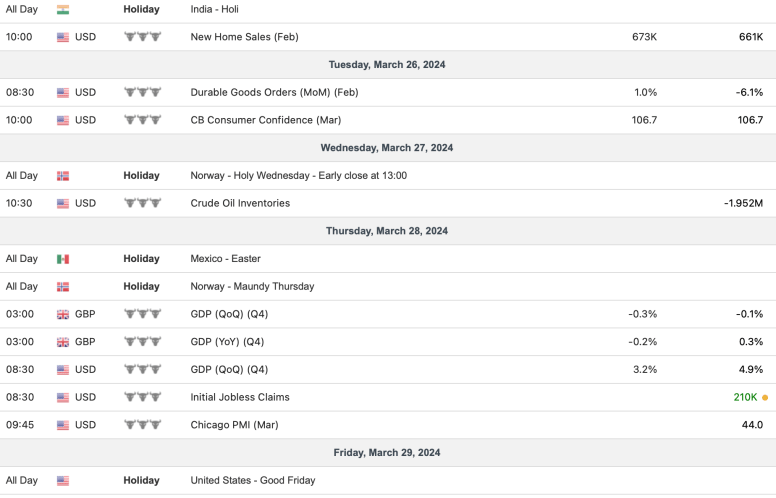Click UK flag in GDP (YoY) row
Screen dimensions: 776x498
click(63, 342)
